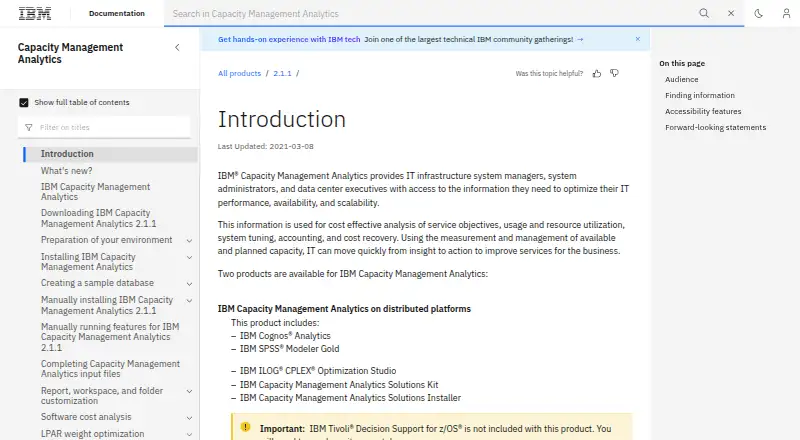Jump to Audience section
The image size is (800, 440).
point(682,80)
